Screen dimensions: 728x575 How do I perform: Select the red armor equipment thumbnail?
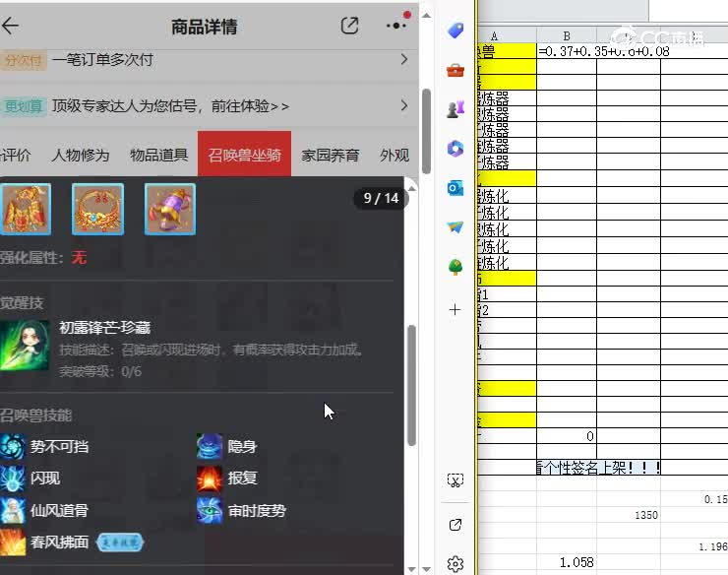click(x=26, y=209)
